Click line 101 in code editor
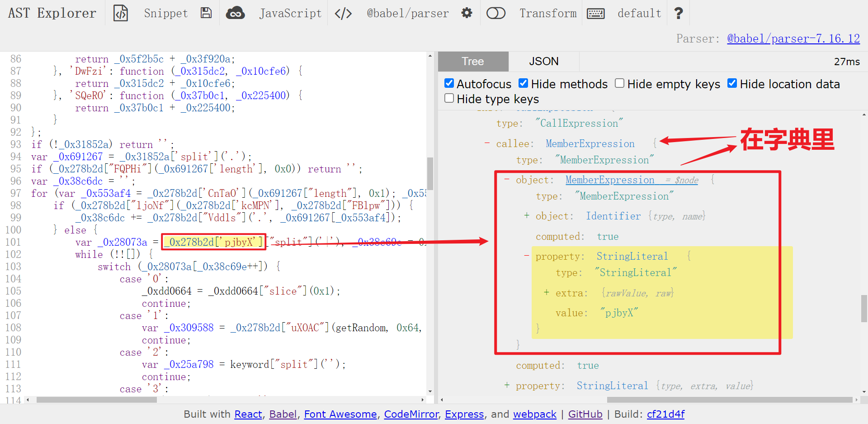868x424 pixels. pyautogui.click(x=228, y=242)
